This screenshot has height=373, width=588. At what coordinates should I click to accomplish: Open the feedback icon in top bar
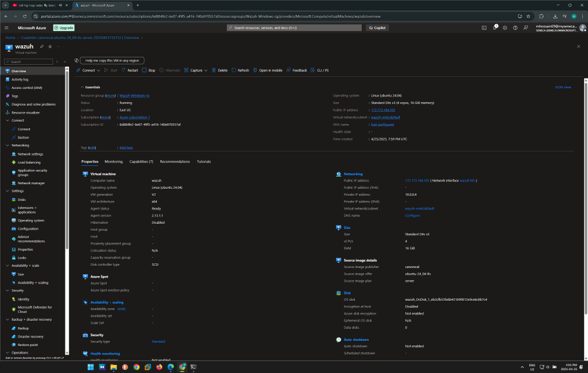tap(526, 28)
